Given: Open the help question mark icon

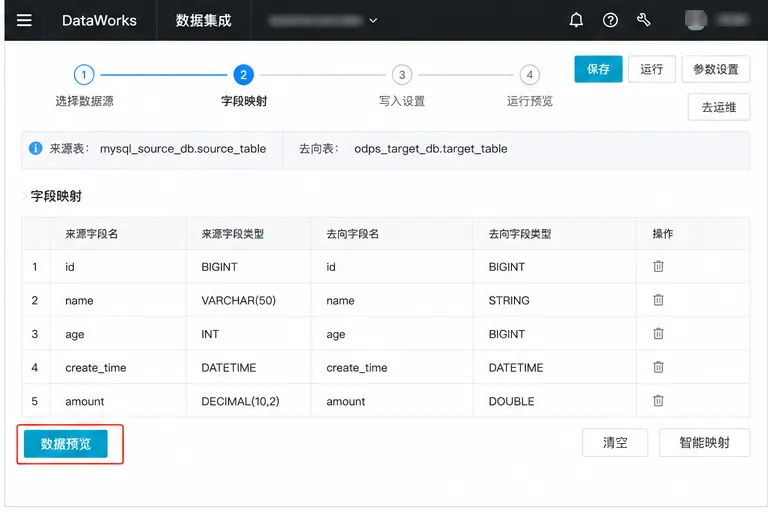Looking at the screenshot, I should click(610, 20).
